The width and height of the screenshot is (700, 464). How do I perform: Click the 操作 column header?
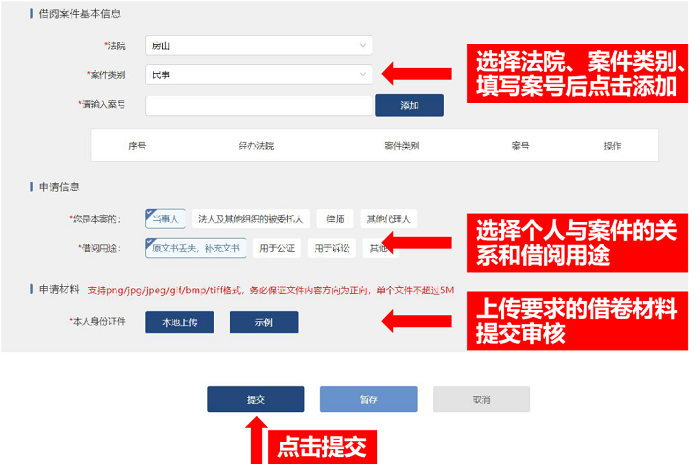point(612,145)
